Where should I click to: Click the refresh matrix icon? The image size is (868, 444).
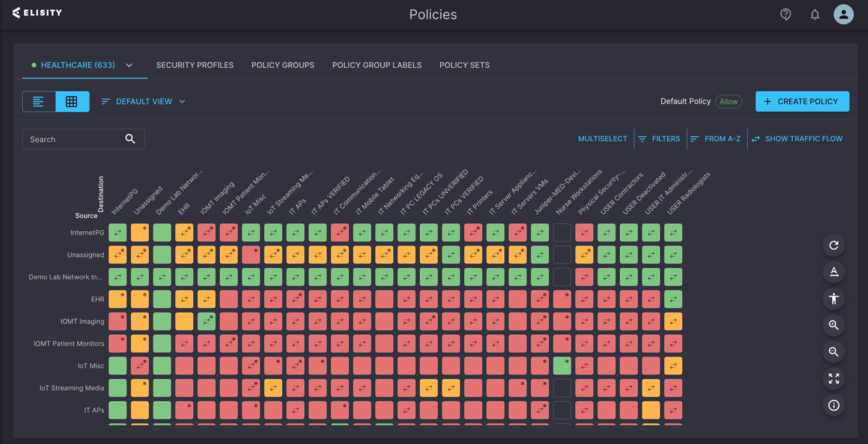click(833, 245)
